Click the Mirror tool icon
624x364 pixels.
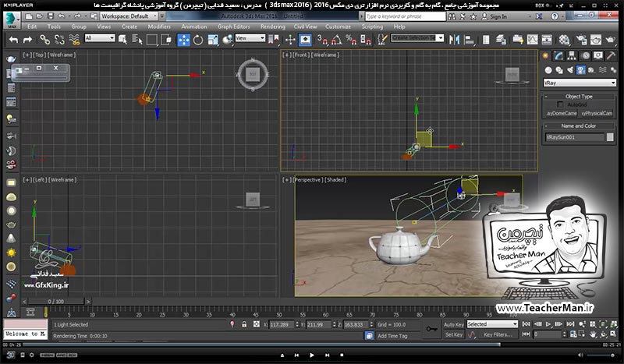coord(454,40)
